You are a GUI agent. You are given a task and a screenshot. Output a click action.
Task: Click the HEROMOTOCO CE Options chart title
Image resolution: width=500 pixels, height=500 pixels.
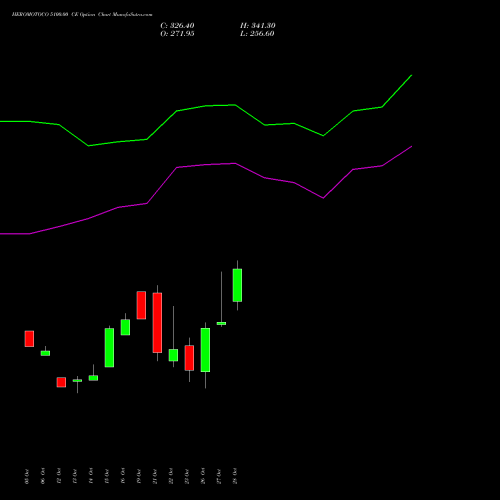pos(82,15)
